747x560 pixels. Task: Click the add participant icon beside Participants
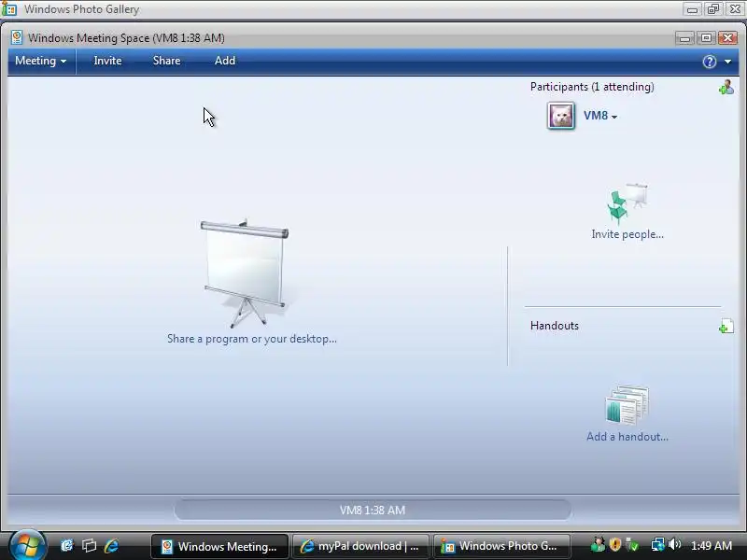(x=726, y=87)
